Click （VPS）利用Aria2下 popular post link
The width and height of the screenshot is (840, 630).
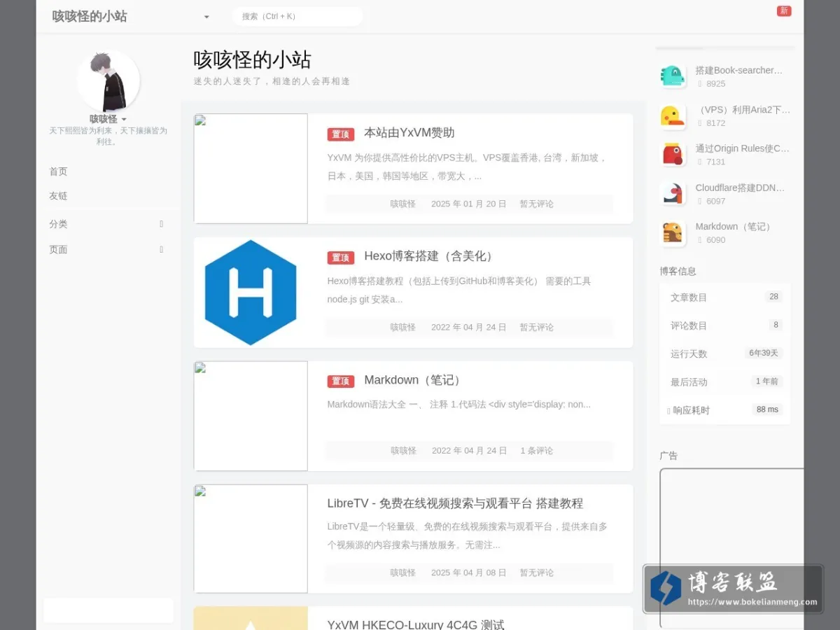(743, 110)
